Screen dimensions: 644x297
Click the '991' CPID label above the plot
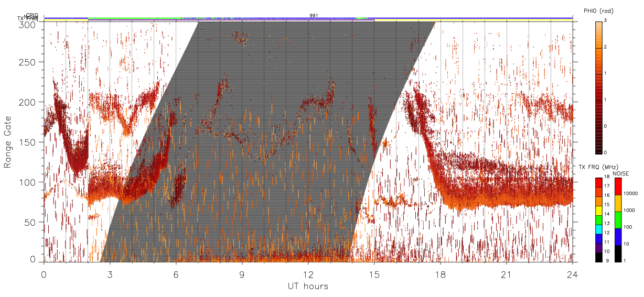click(x=314, y=16)
